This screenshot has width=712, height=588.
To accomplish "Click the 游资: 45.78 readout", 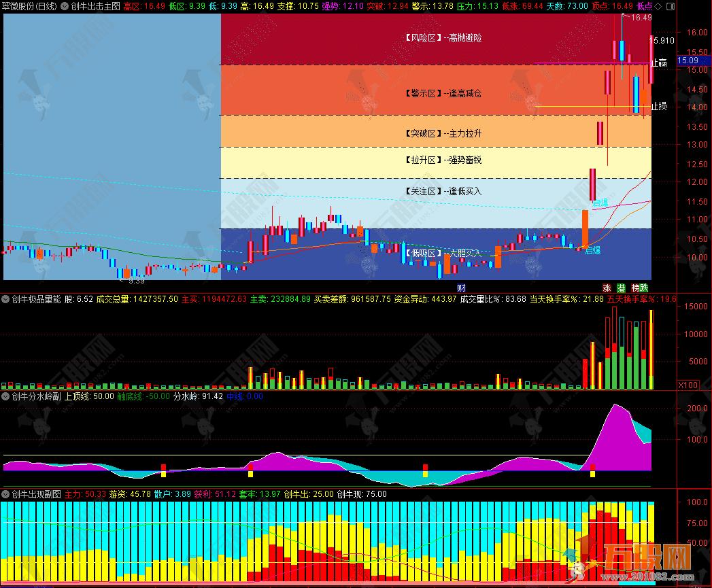I will click(130, 494).
